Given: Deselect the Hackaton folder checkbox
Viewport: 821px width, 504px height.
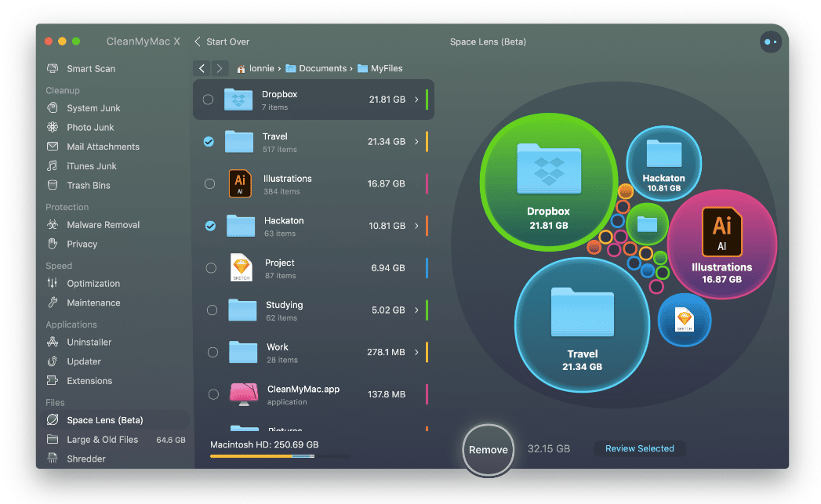Looking at the screenshot, I should [x=210, y=226].
